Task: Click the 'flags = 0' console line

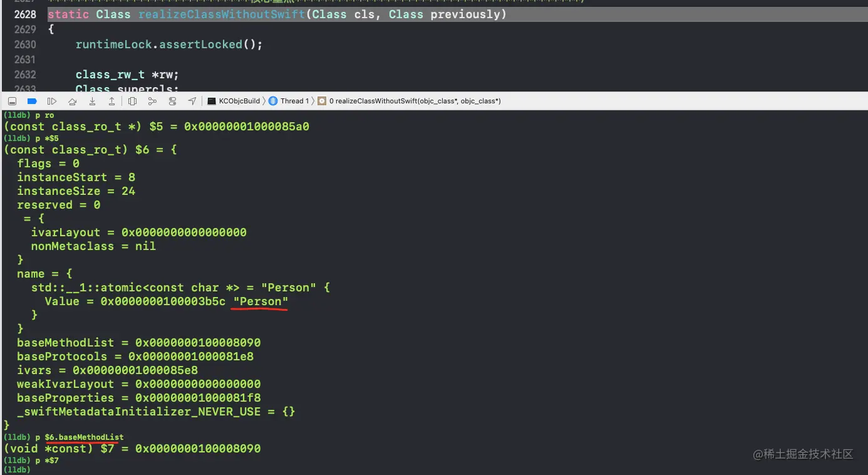Action: tap(48, 164)
